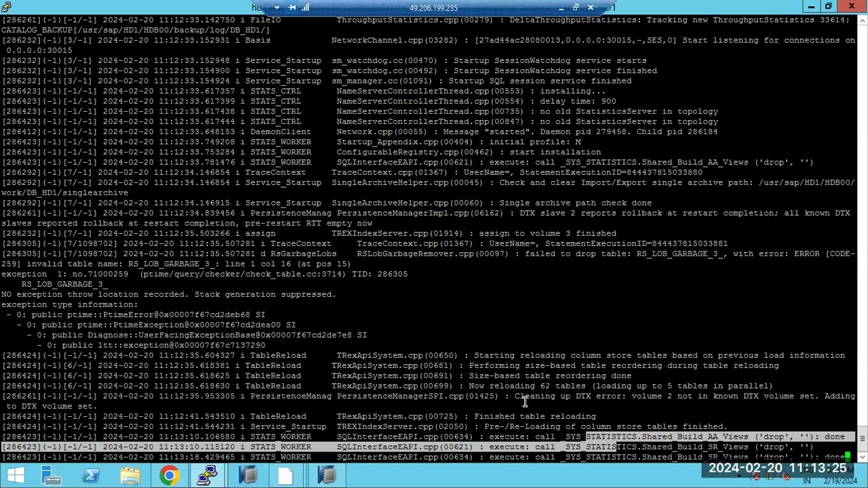Image resolution: width=868 pixels, height=488 pixels.
Task: Open the second chip-icon application in taskbar
Action: pos(326,476)
